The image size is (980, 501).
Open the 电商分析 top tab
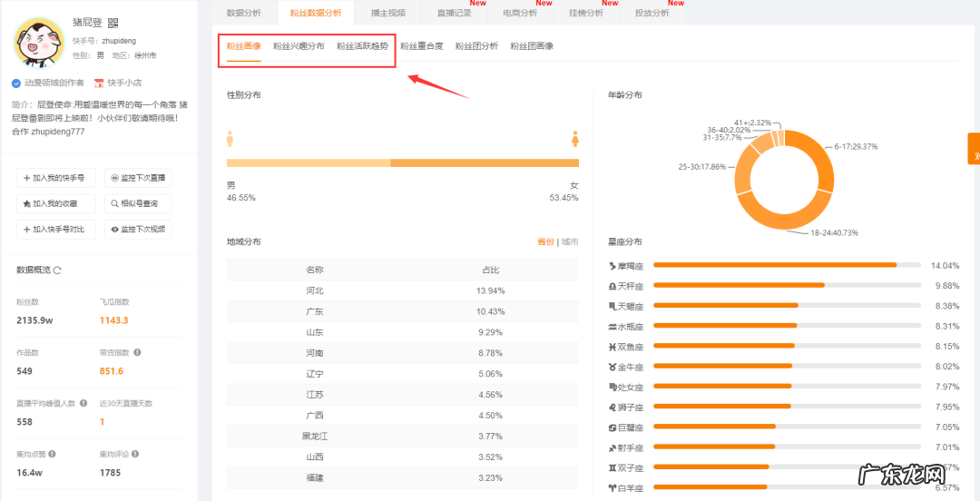click(x=519, y=14)
